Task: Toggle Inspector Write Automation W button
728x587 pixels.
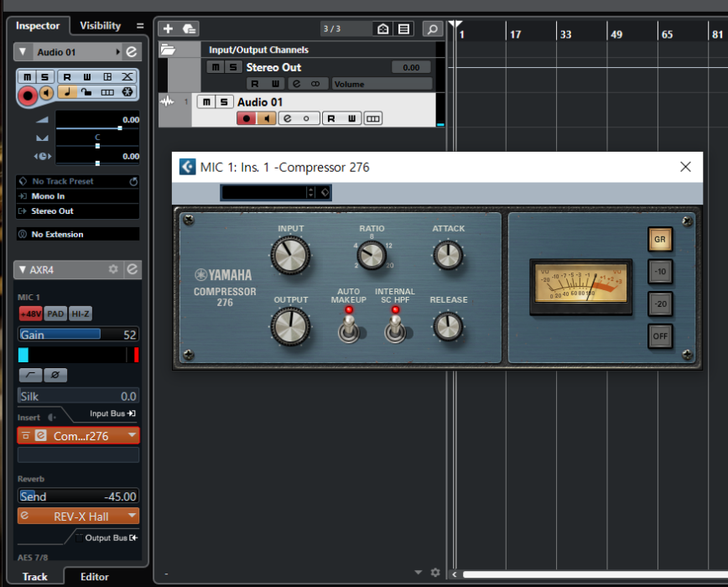Action: coord(87,77)
